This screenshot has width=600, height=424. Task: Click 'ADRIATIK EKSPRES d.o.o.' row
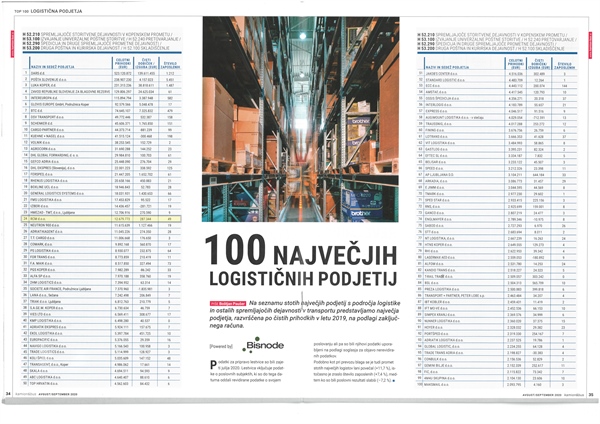(101, 327)
